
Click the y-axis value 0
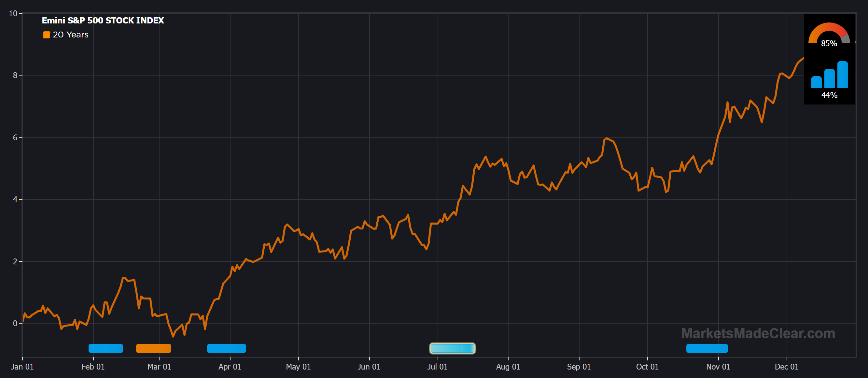[x=15, y=323]
